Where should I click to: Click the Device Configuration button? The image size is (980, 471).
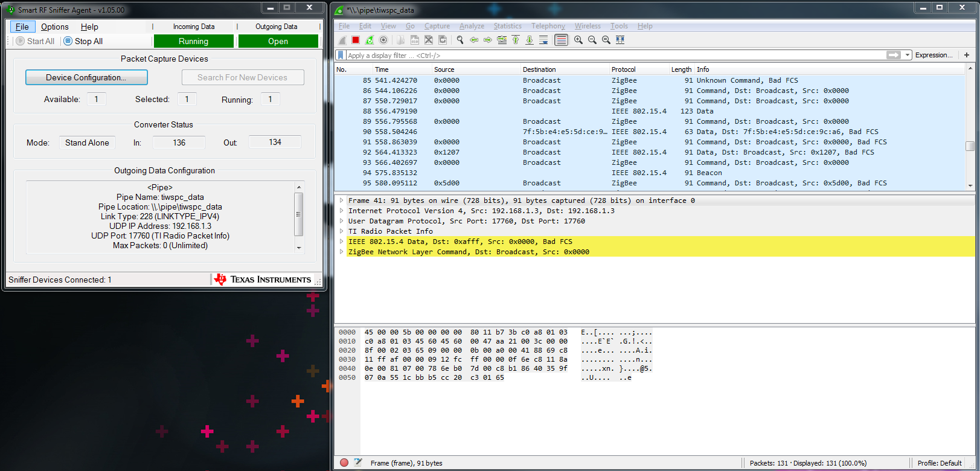(86, 77)
